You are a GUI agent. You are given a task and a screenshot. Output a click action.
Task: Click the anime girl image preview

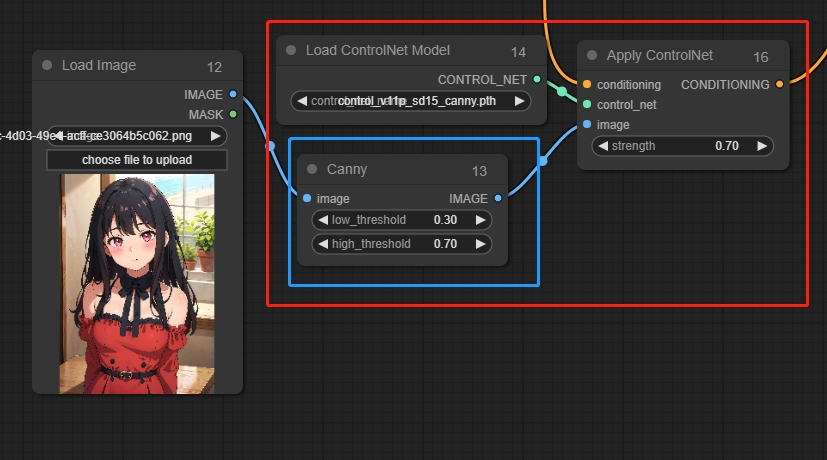137,283
